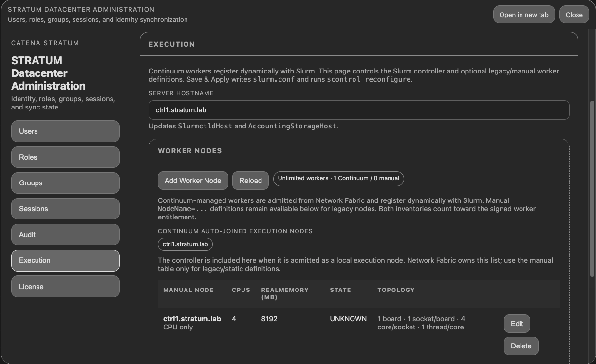Click the MANUAL NODE column header
The image size is (596, 364).
click(188, 290)
